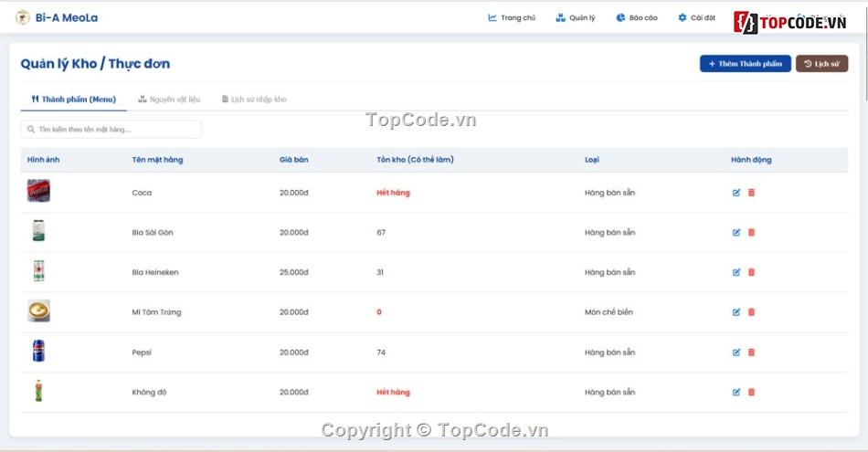This screenshot has width=868, height=452.
Task: Click Món chế biến type label
Action: [609, 312]
